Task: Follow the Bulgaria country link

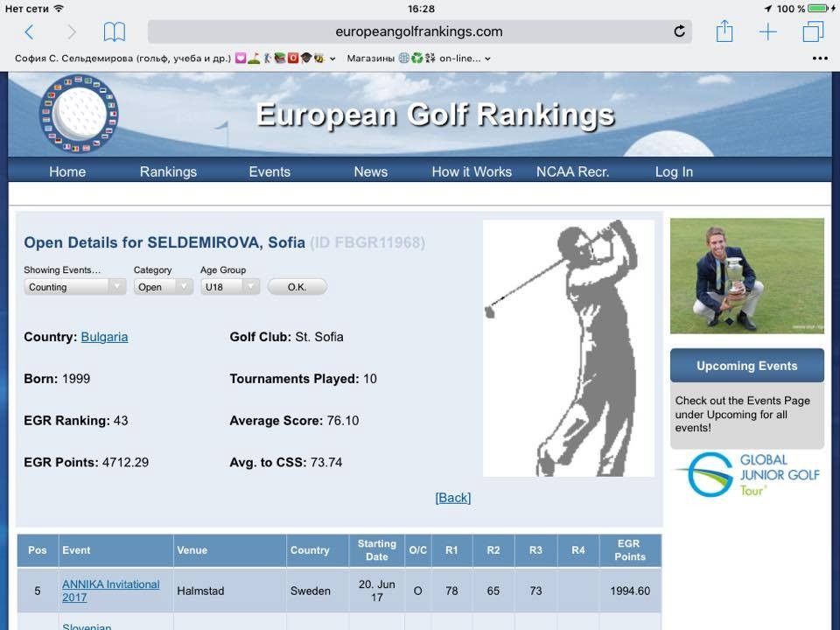Action: [104, 337]
